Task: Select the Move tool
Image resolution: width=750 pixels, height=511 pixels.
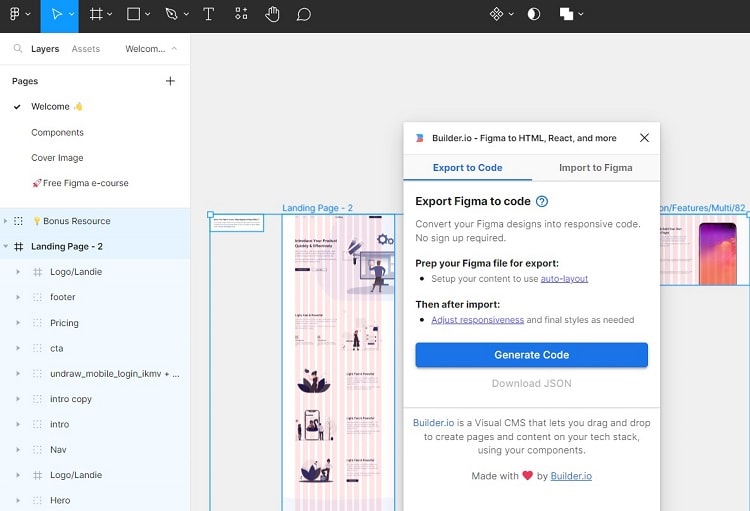Action: [x=56, y=14]
